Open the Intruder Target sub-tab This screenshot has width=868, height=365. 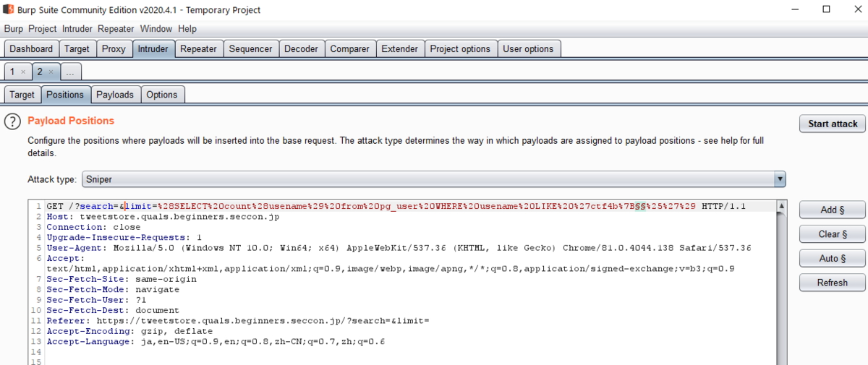click(x=22, y=95)
